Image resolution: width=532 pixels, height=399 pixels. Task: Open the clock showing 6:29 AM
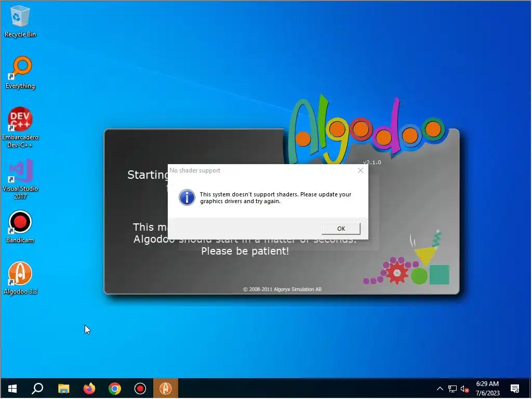tap(487, 389)
